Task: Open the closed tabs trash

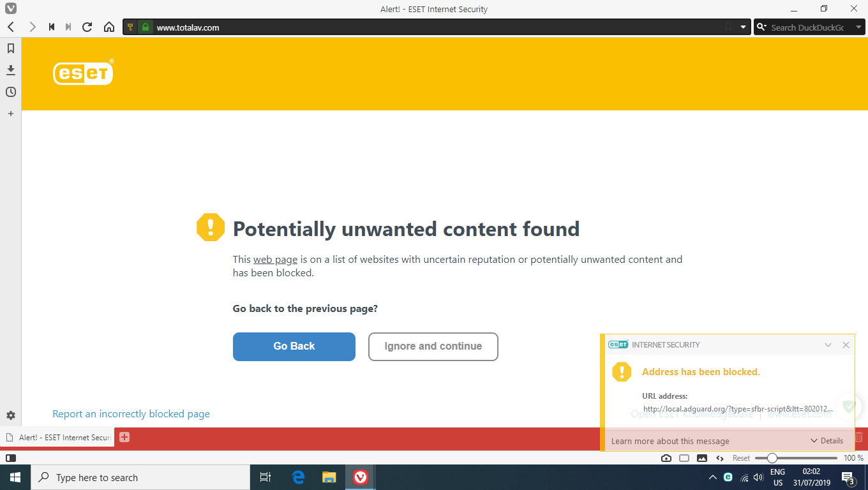Action: tap(859, 437)
